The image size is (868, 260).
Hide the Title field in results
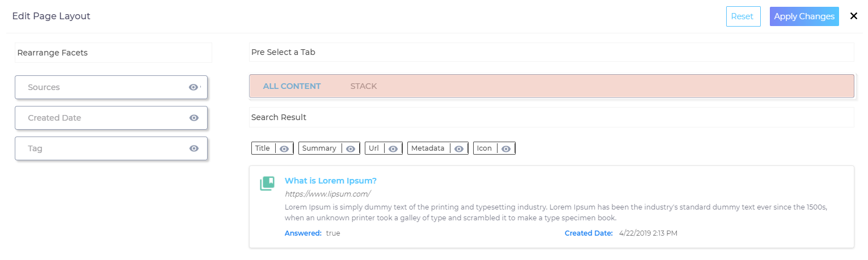[284, 148]
